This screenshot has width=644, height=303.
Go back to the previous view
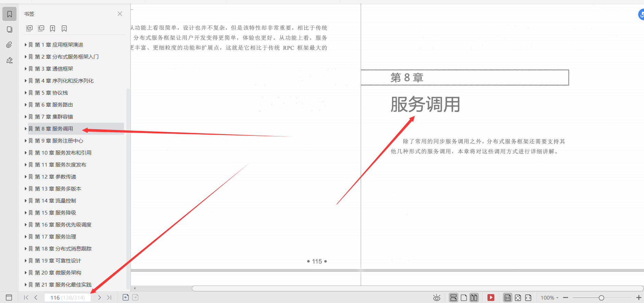point(126,298)
